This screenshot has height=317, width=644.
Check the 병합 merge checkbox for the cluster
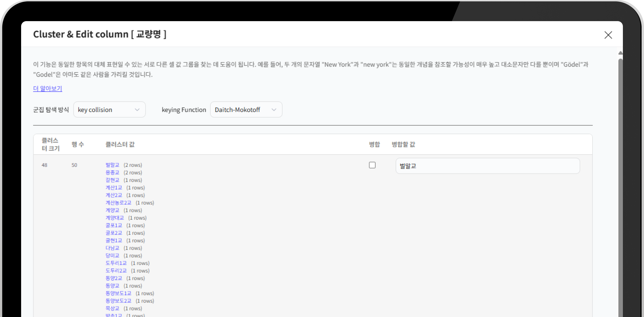coord(372,165)
